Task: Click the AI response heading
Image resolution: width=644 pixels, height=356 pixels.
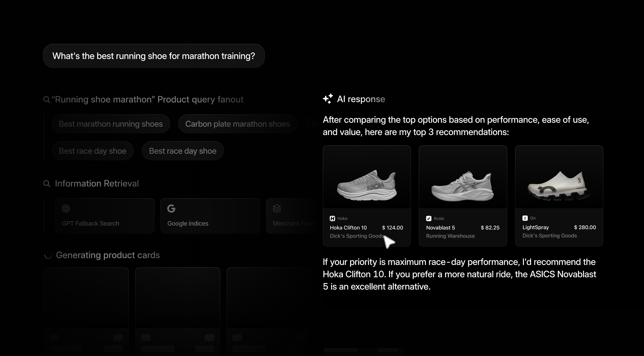Action: point(361,99)
